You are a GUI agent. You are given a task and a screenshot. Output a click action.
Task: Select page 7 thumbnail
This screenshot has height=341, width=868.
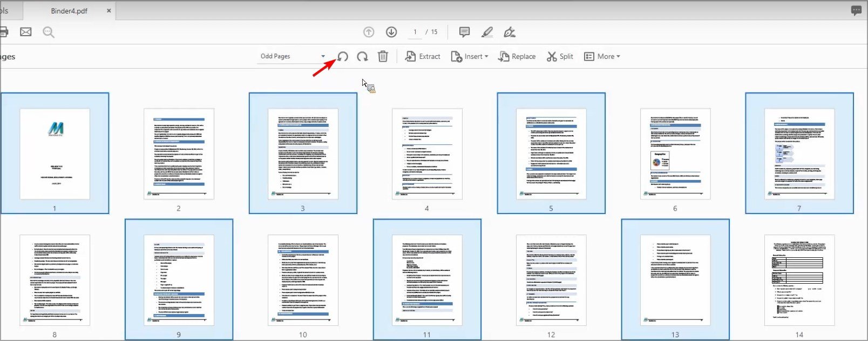coord(799,154)
